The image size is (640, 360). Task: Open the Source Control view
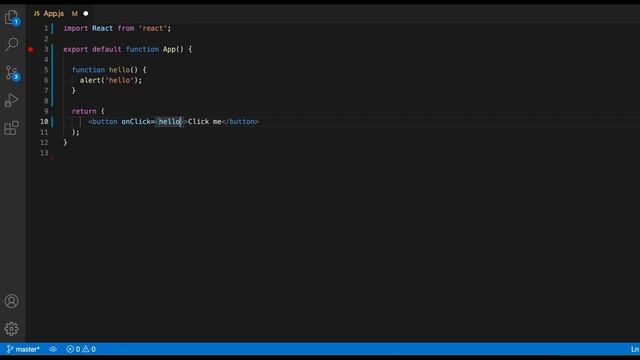[x=12, y=73]
